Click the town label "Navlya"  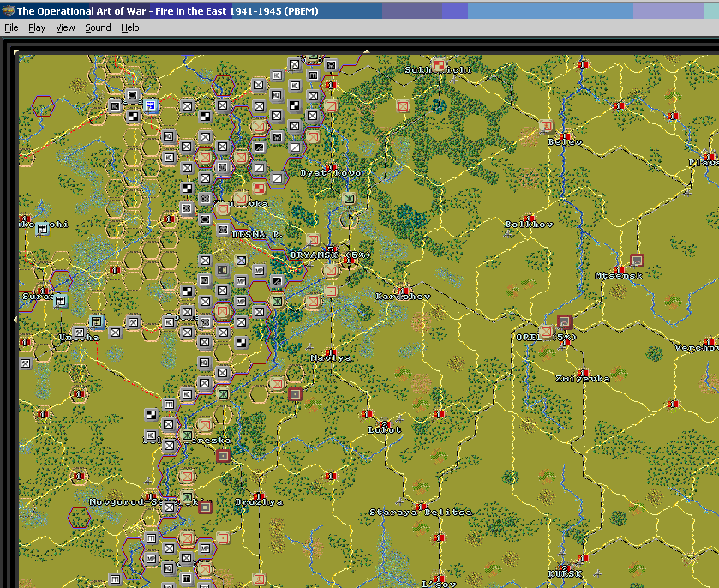pos(331,357)
